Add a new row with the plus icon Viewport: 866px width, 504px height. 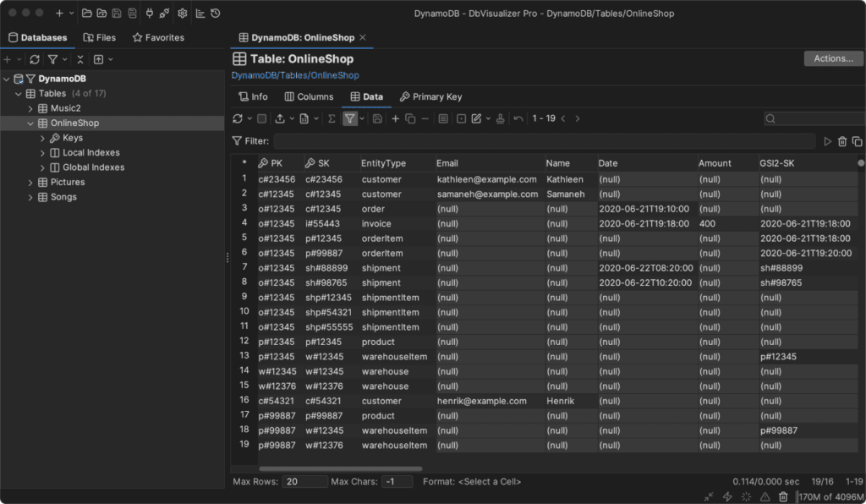point(395,119)
